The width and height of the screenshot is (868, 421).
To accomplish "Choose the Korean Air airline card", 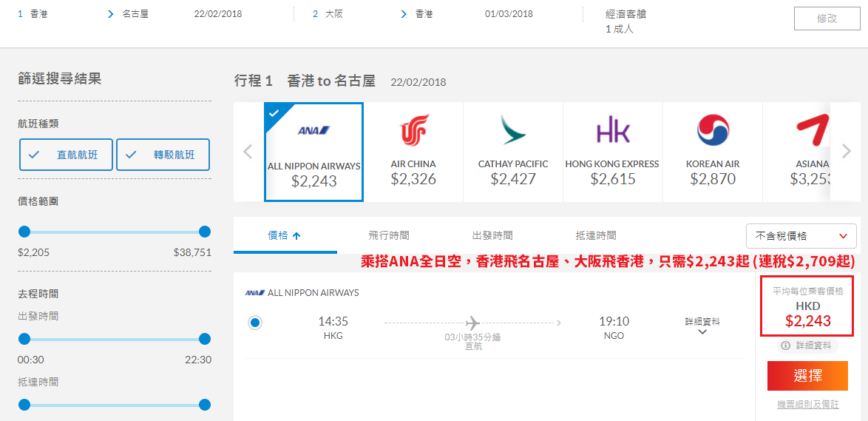I will point(713,152).
